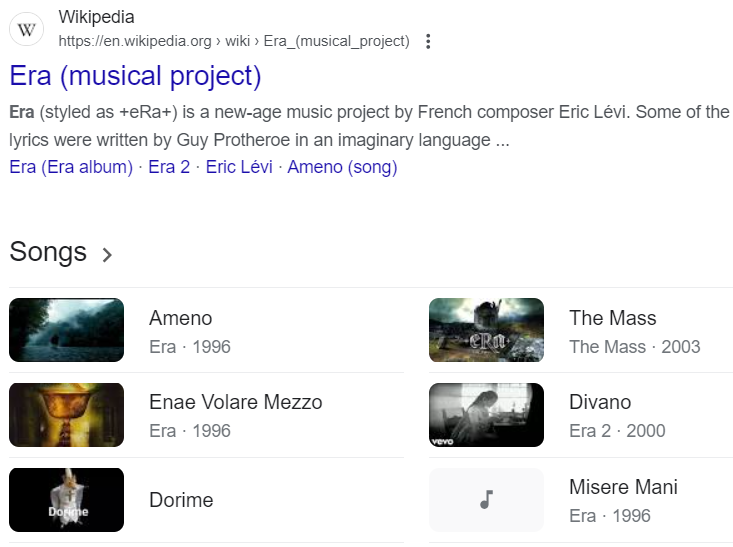Viewport: 733px width, 547px height.
Task: Click the Dorime song thumbnail
Action: [66, 500]
